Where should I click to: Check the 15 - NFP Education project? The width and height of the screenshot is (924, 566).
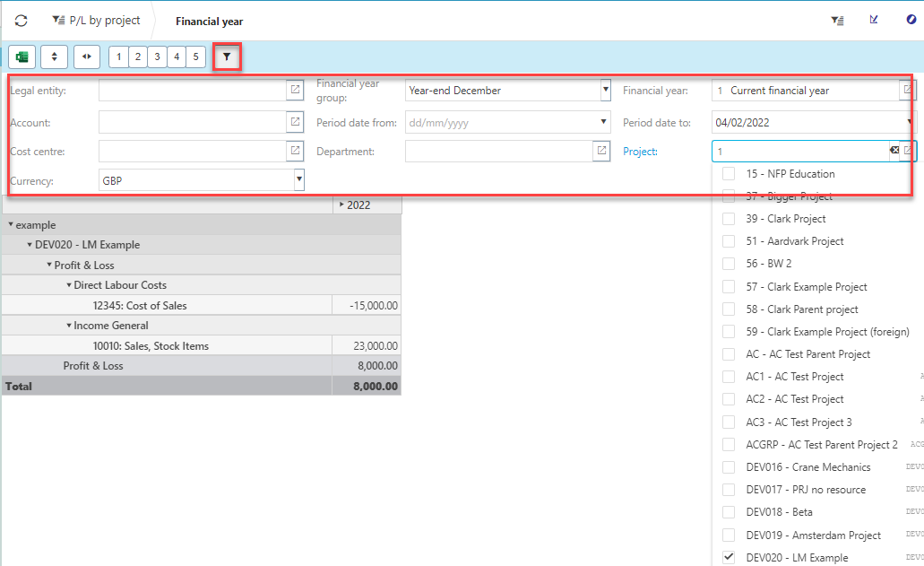[x=729, y=174]
